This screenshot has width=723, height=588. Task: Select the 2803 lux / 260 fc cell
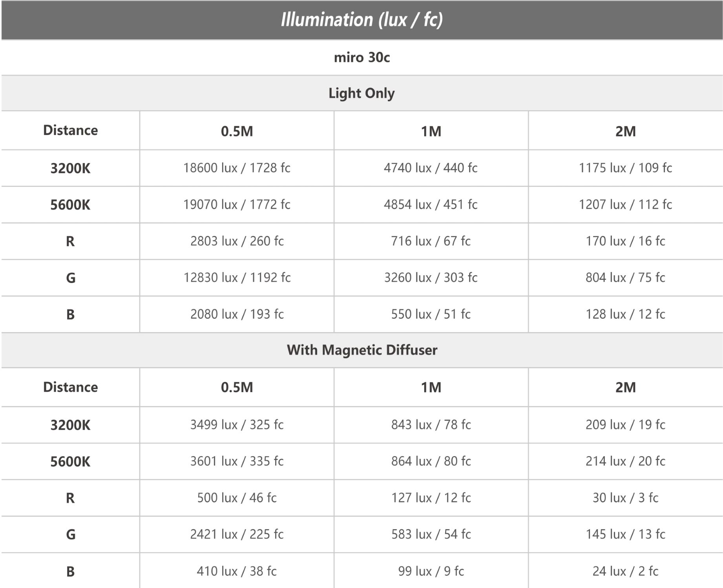coord(237,241)
